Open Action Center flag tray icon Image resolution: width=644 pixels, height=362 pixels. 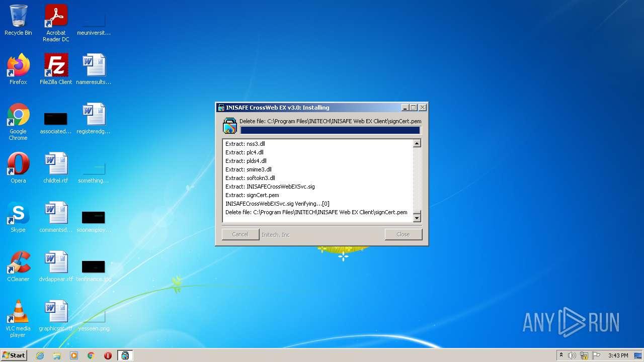(x=596, y=355)
